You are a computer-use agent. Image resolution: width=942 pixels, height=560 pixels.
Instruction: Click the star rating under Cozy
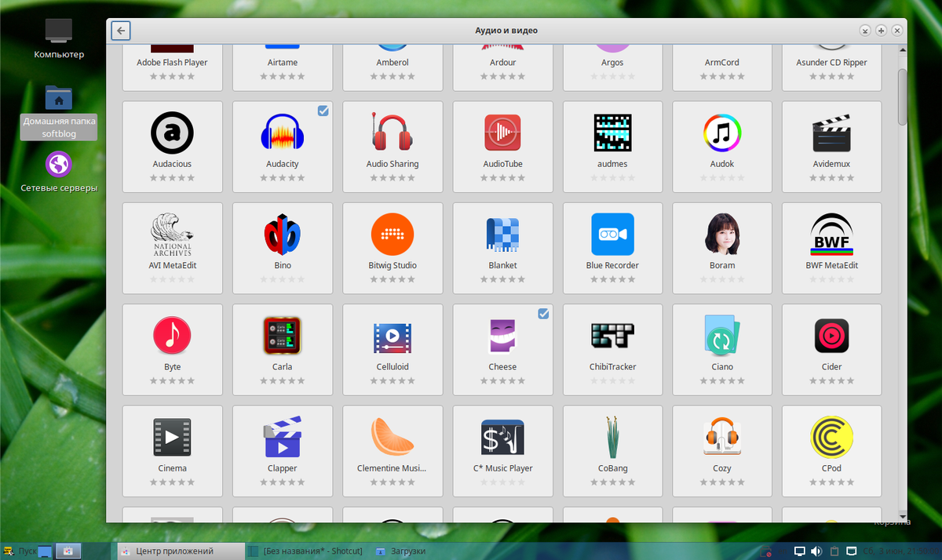click(x=722, y=482)
